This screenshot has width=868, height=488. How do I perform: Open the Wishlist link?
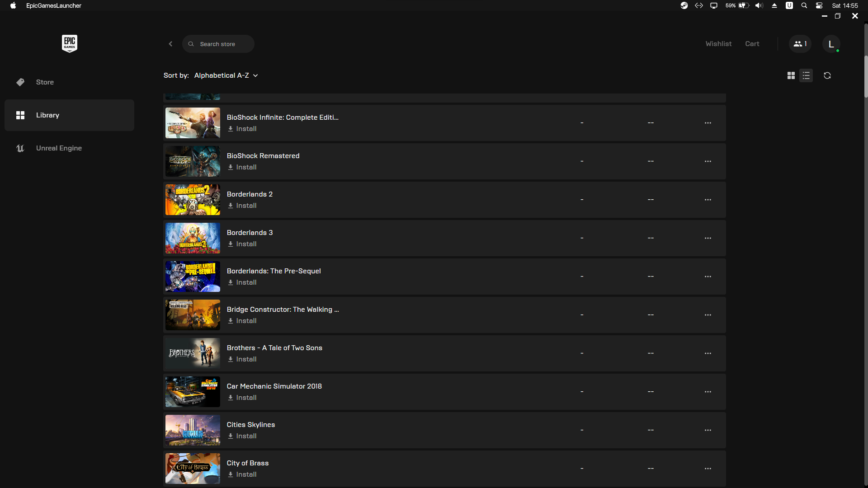coord(718,44)
